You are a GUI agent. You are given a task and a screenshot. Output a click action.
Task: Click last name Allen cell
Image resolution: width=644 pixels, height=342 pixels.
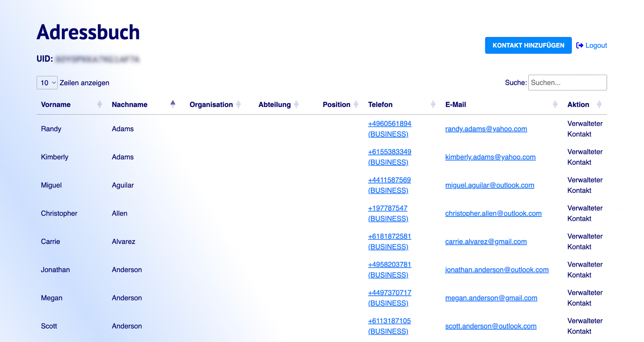coord(120,213)
